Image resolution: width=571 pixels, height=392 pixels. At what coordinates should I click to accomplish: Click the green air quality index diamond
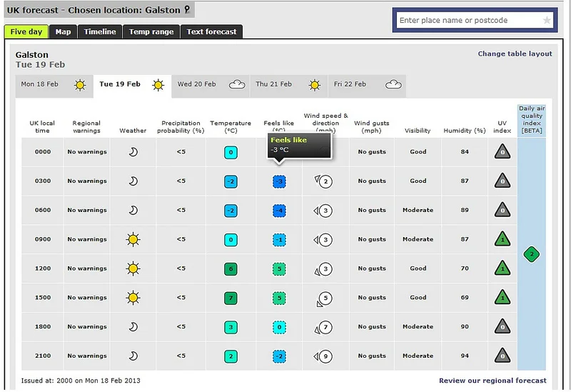[531, 254]
